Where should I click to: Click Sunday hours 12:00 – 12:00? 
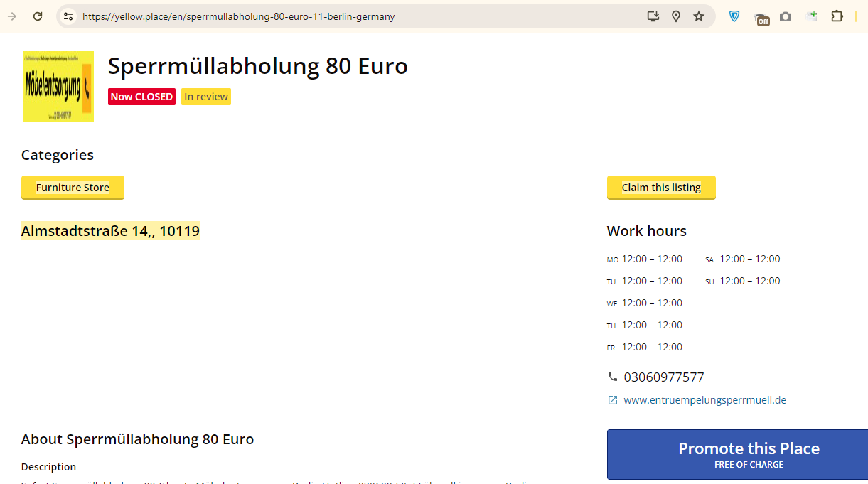point(750,281)
